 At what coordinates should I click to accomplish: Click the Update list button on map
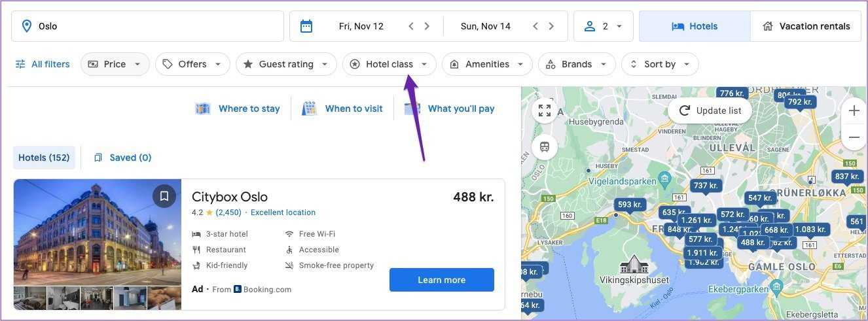(710, 110)
